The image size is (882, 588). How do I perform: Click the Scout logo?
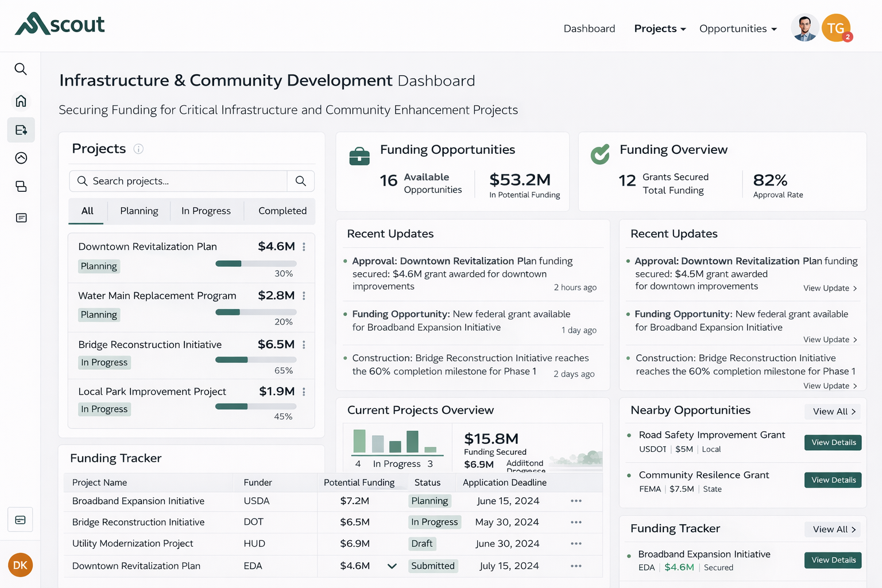click(x=60, y=24)
